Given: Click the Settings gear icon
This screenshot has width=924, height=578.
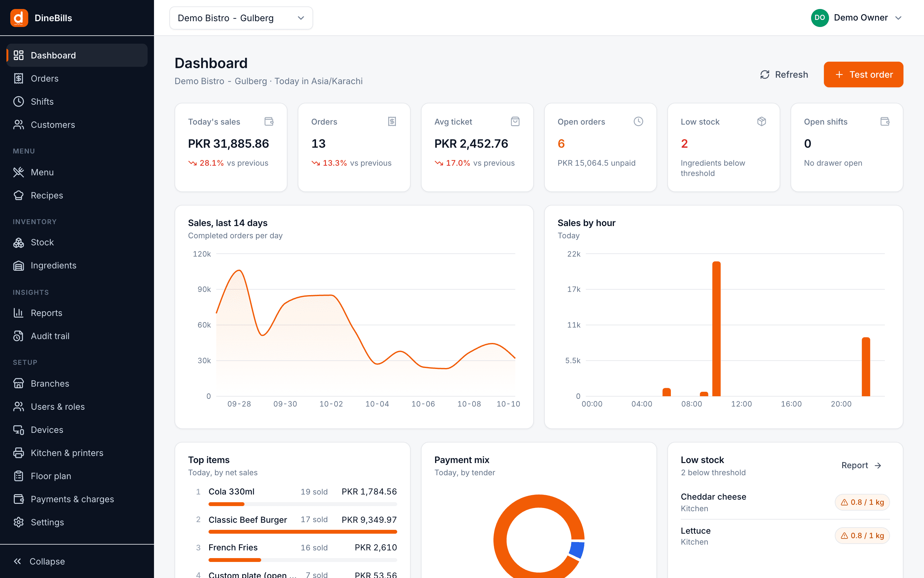Looking at the screenshot, I should 18,522.
